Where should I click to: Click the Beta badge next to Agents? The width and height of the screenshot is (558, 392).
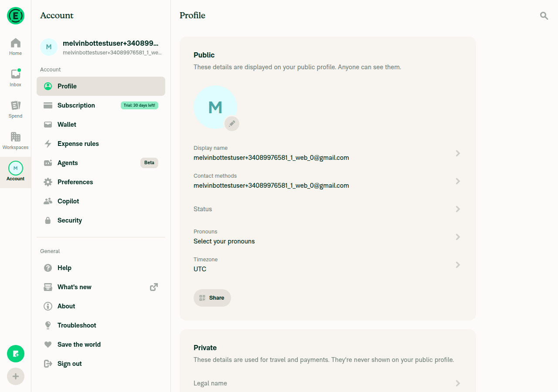(x=149, y=163)
